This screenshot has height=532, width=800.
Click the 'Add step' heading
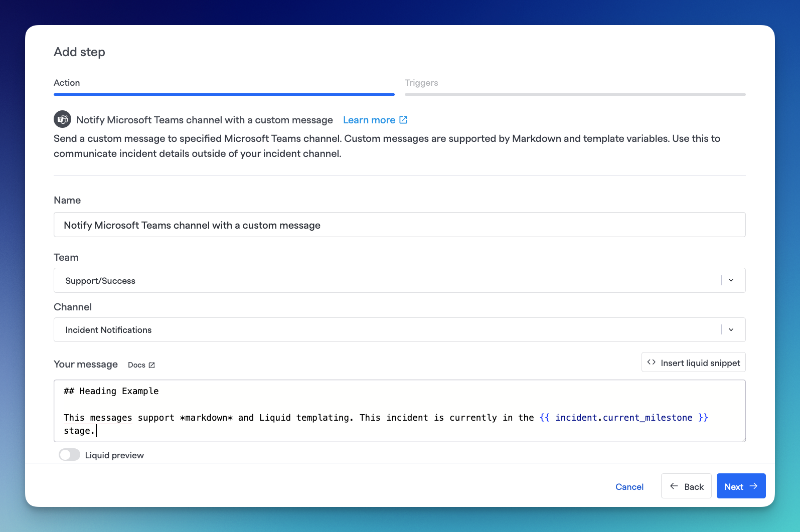[x=79, y=52]
